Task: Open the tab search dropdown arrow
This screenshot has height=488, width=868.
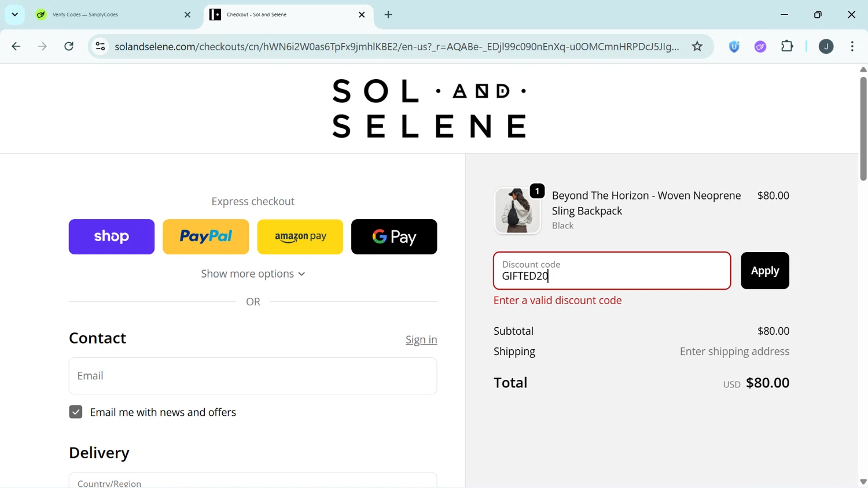Action: 14,14
